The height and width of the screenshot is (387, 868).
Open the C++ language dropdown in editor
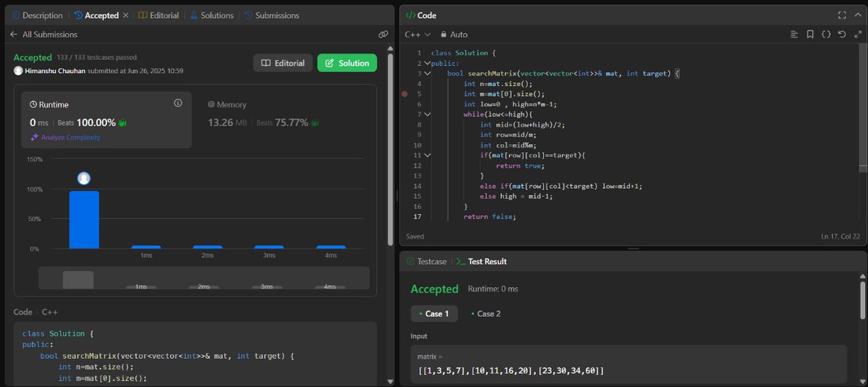pyautogui.click(x=417, y=34)
